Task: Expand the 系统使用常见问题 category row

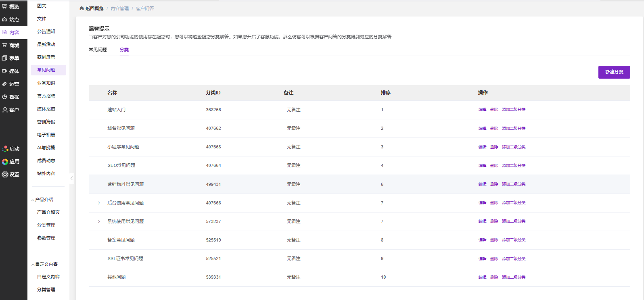Action: click(99, 221)
